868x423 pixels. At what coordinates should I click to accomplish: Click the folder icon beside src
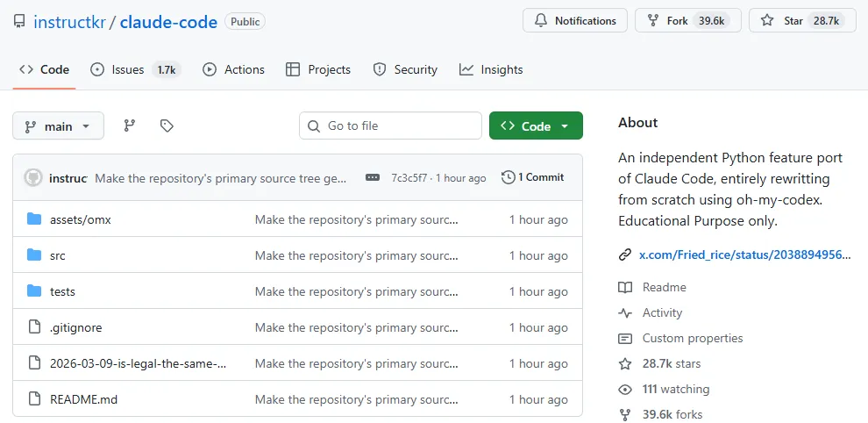pyautogui.click(x=34, y=255)
